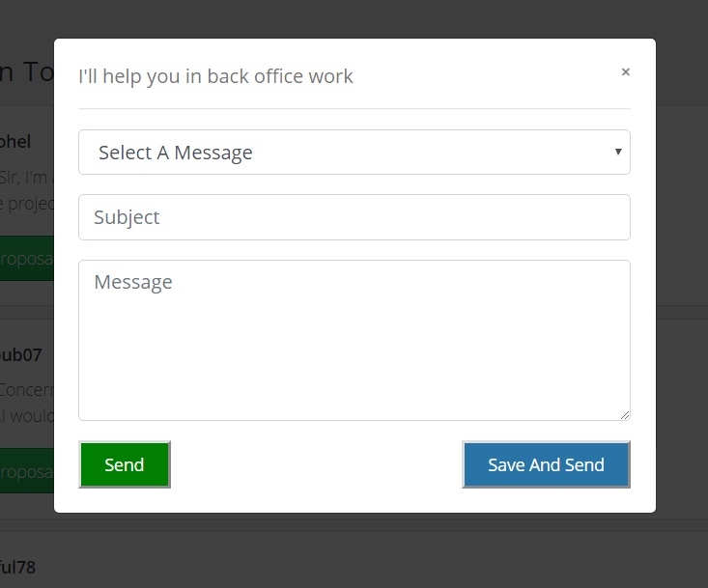708x588 pixels.
Task: Select the username ending in "ohel"
Action: click(x=15, y=142)
